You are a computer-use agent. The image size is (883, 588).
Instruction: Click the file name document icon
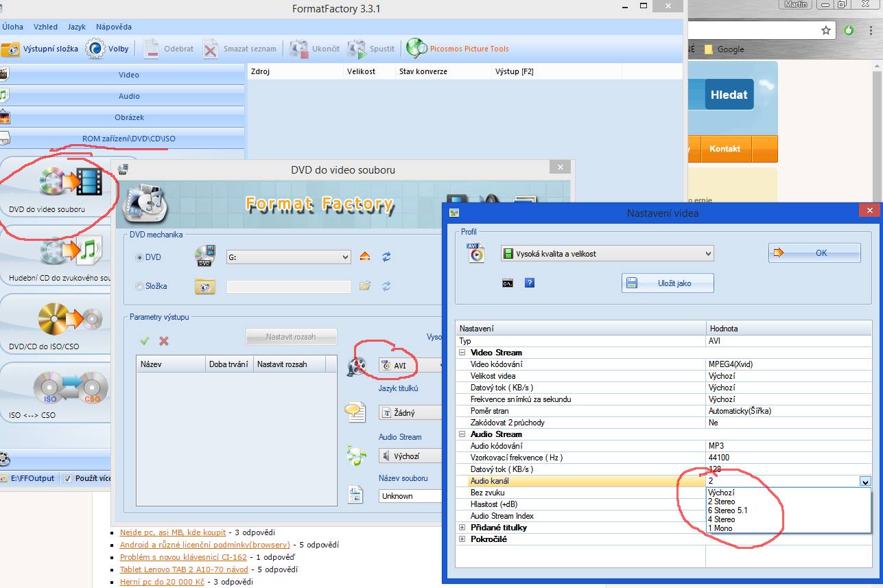[x=355, y=495]
